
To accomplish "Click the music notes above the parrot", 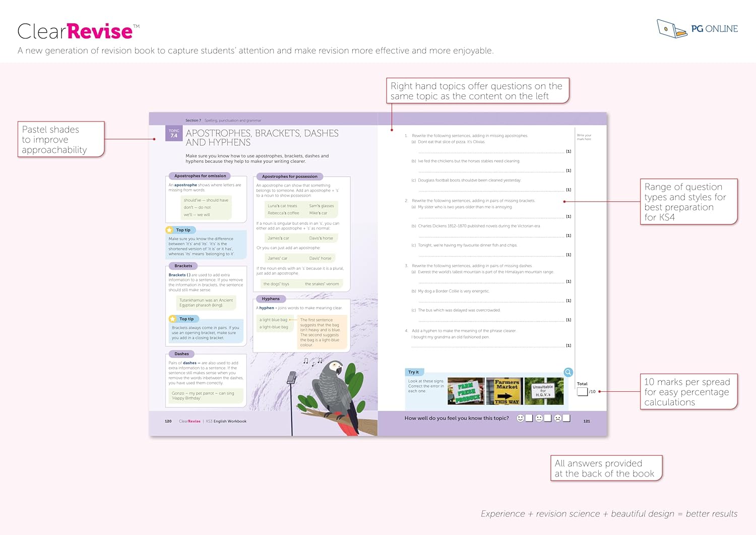I will pyautogui.click(x=312, y=361).
